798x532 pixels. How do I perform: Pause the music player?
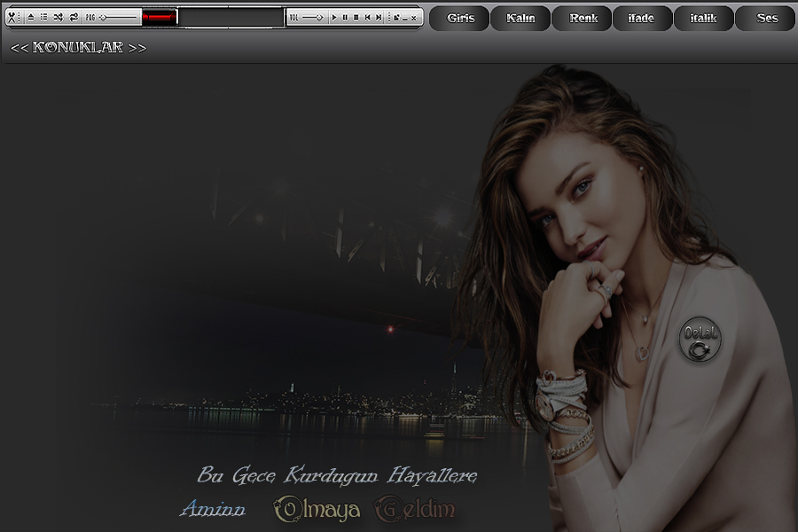click(x=345, y=17)
